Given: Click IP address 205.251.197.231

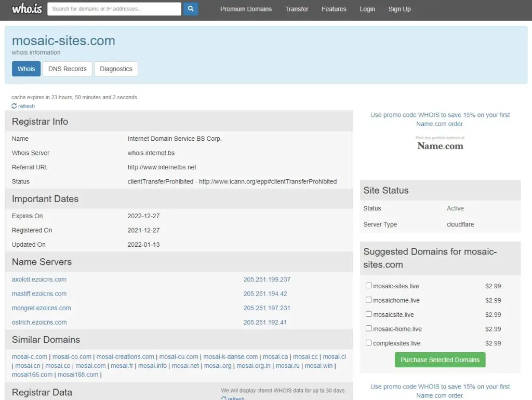Looking at the screenshot, I should click(267, 308).
